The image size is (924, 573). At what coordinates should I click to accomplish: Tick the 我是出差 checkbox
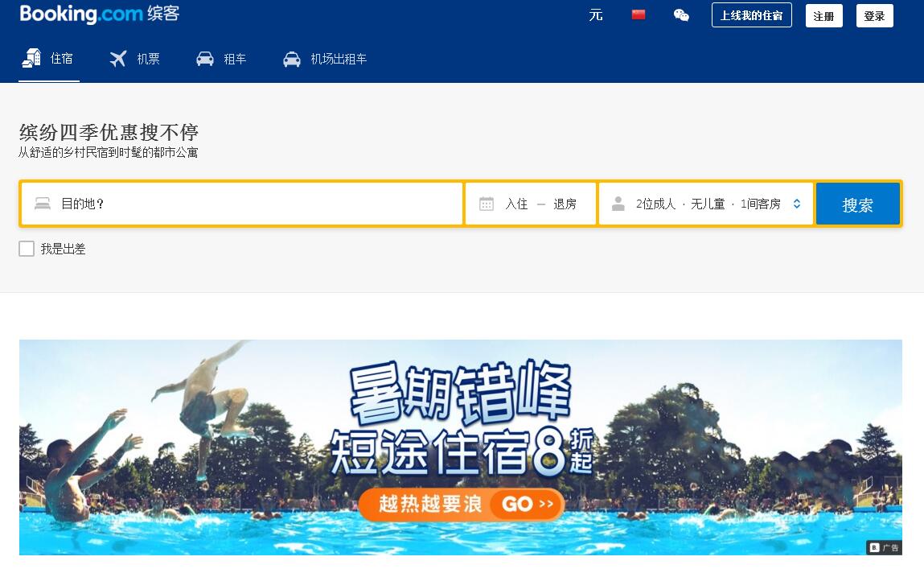[27, 249]
